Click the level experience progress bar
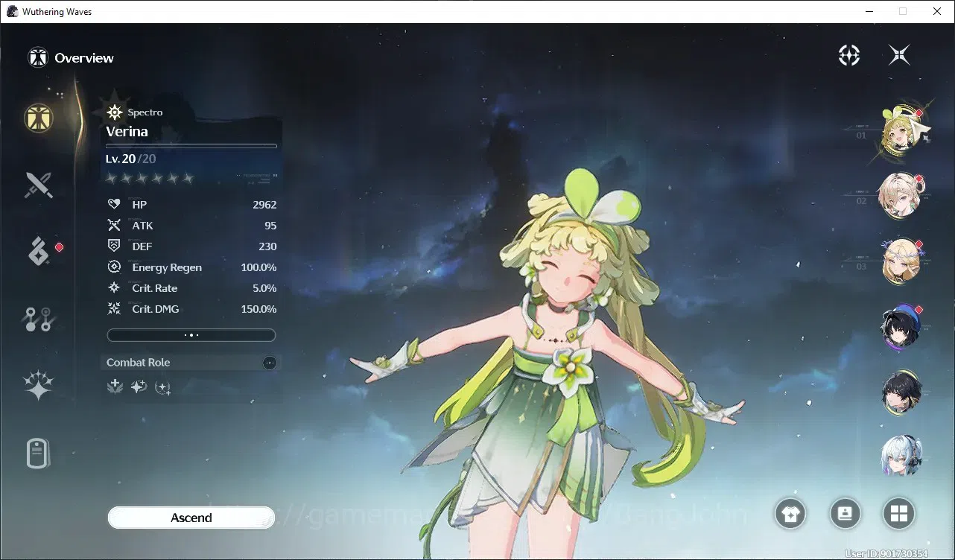The height and width of the screenshot is (560, 955). click(x=191, y=146)
